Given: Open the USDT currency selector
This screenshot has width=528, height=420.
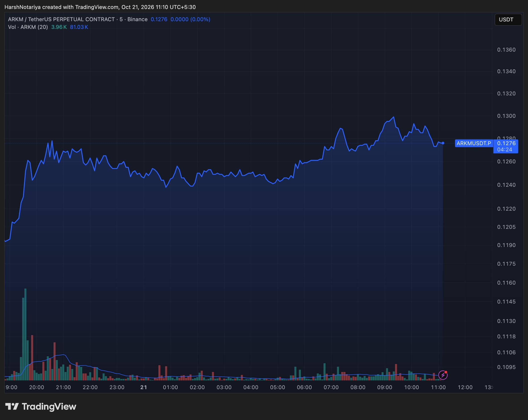Looking at the screenshot, I should coord(508,19).
